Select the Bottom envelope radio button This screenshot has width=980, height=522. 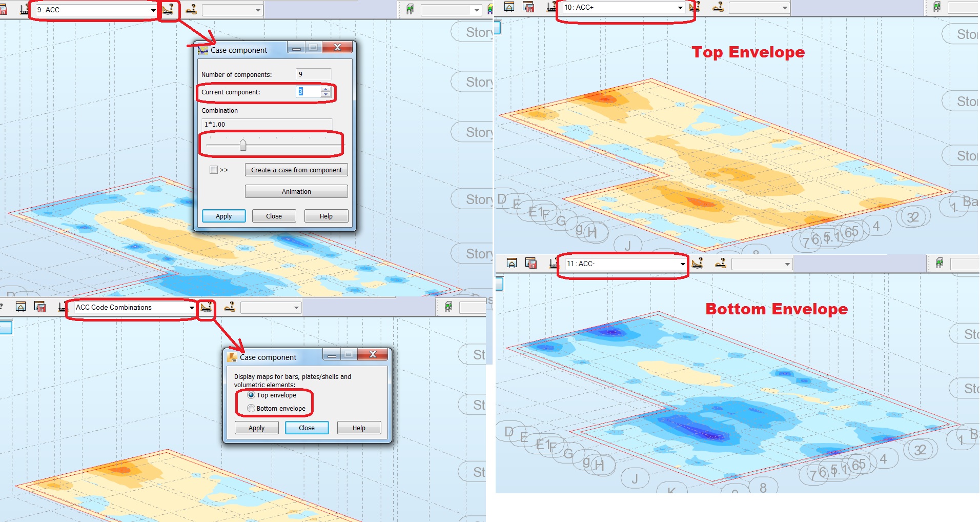(x=251, y=408)
